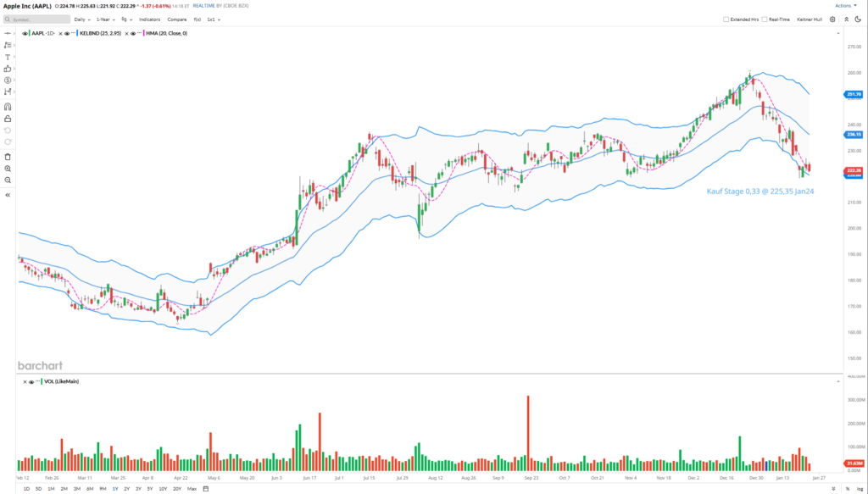This screenshot has width=868, height=494.
Task: Open the Indicators menu
Action: point(150,19)
